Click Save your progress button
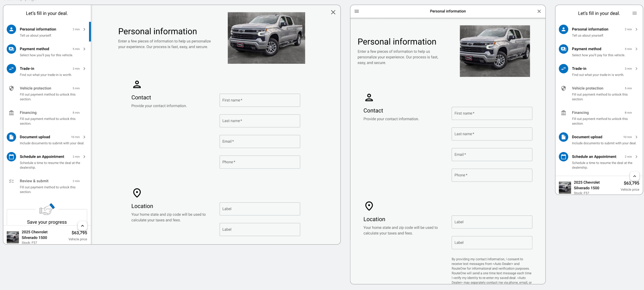Viewport: 644px width, 290px height. coord(47,222)
